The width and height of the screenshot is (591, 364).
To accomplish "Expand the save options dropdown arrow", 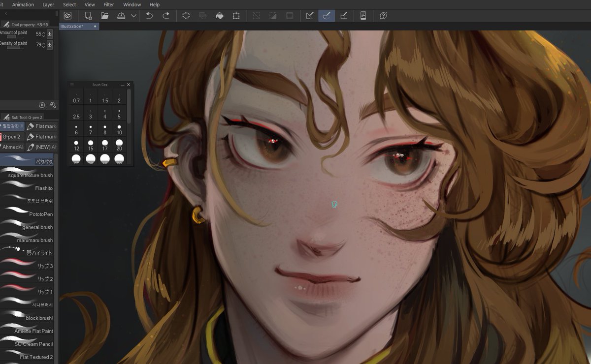I will pos(133,16).
